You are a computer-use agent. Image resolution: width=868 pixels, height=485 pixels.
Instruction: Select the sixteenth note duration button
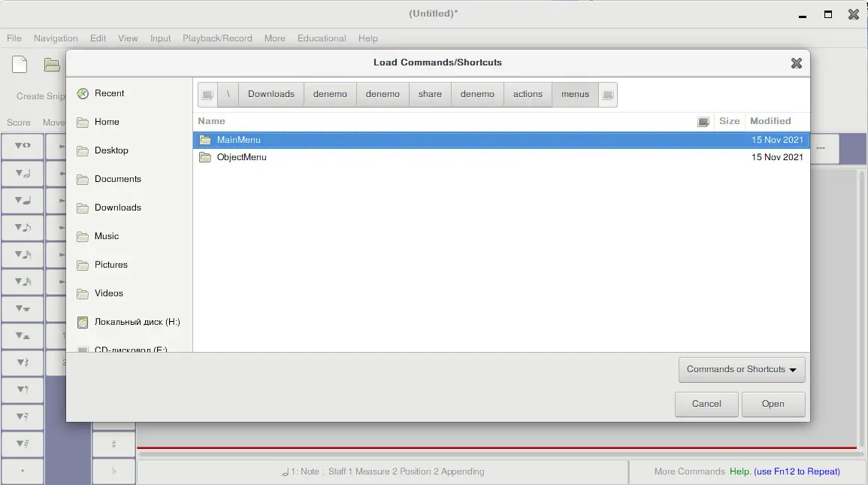point(23,255)
